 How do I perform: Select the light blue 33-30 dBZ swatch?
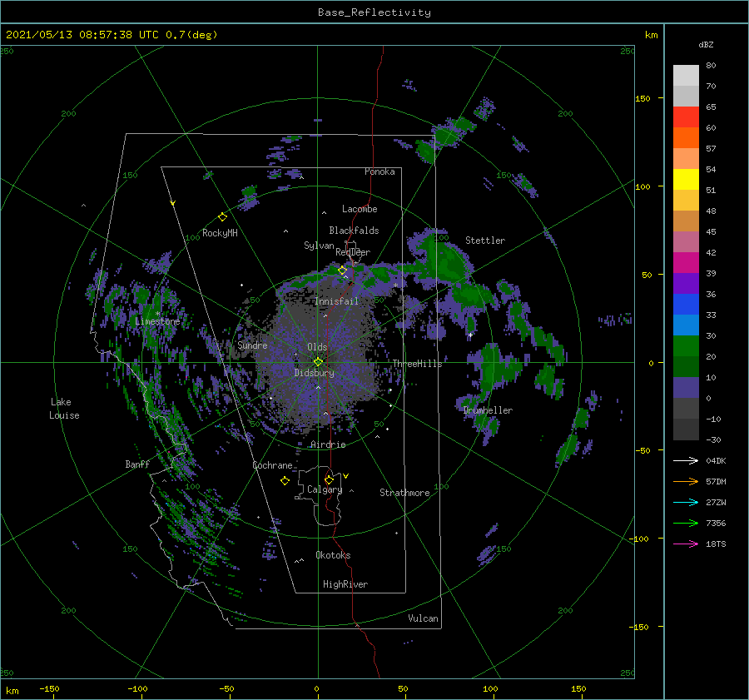pyautogui.click(x=686, y=325)
